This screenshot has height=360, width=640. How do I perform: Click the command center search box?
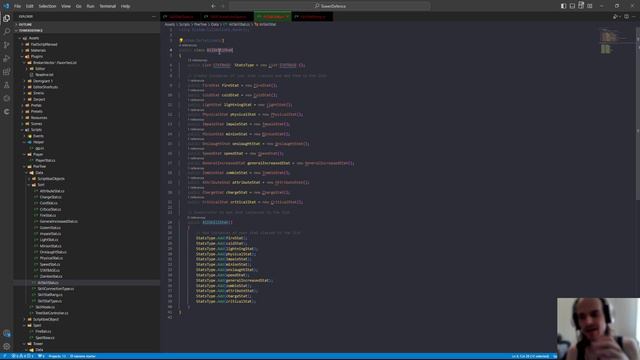(x=330, y=6)
